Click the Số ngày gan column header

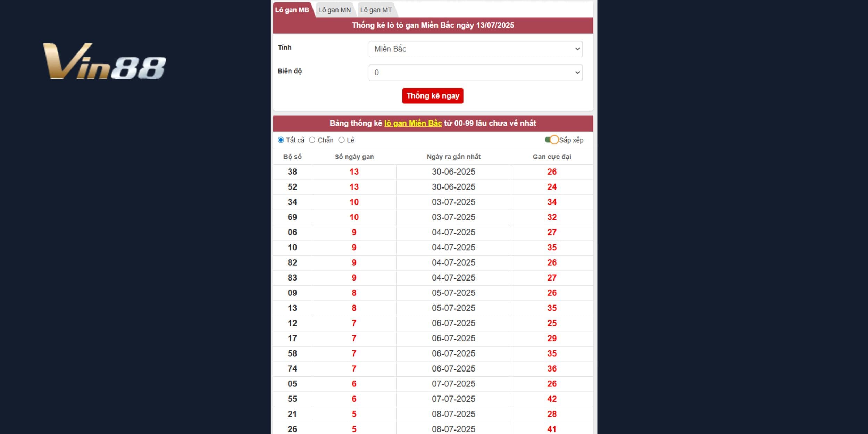[354, 157]
